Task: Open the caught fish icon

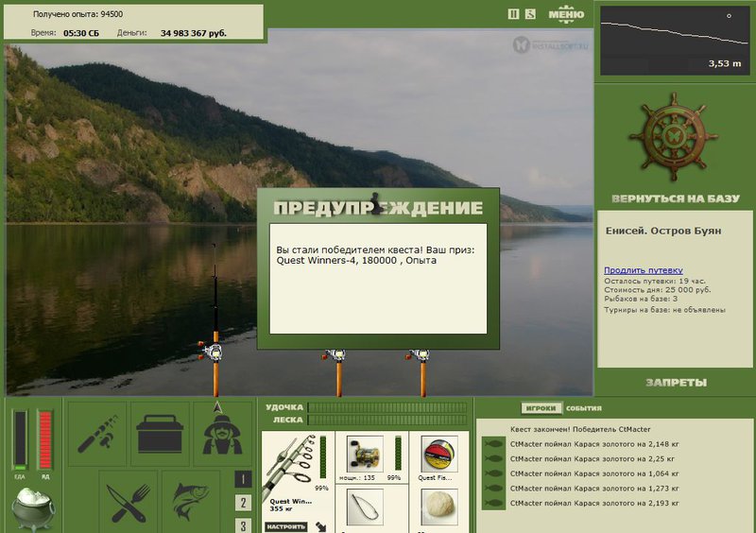Action: [191, 503]
